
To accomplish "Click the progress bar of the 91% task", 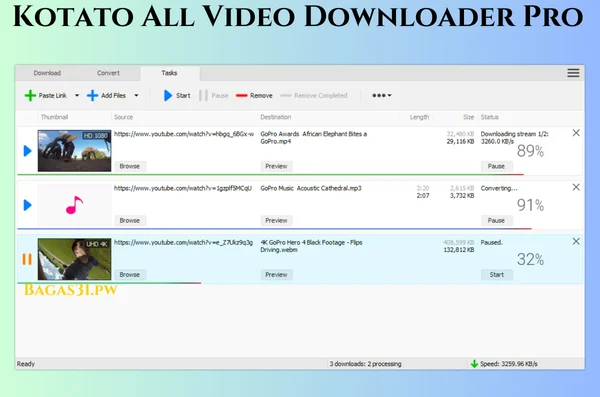I will (x=274, y=229).
